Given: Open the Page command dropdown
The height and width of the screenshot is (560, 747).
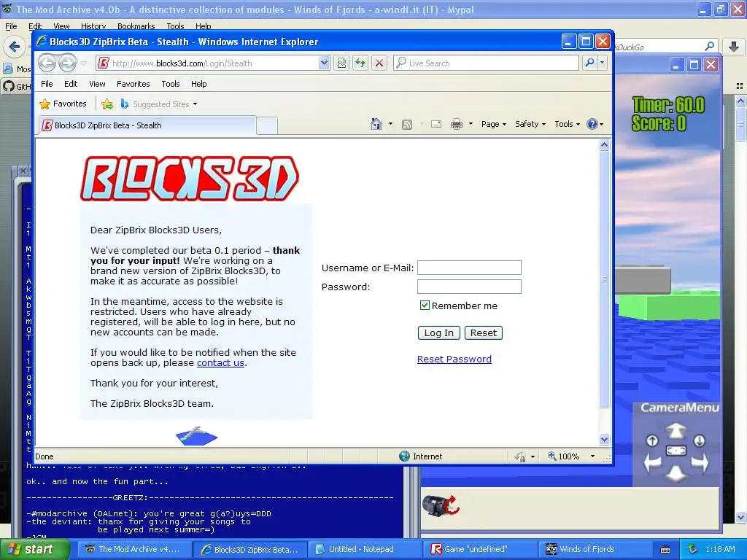Looking at the screenshot, I should (x=494, y=124).
